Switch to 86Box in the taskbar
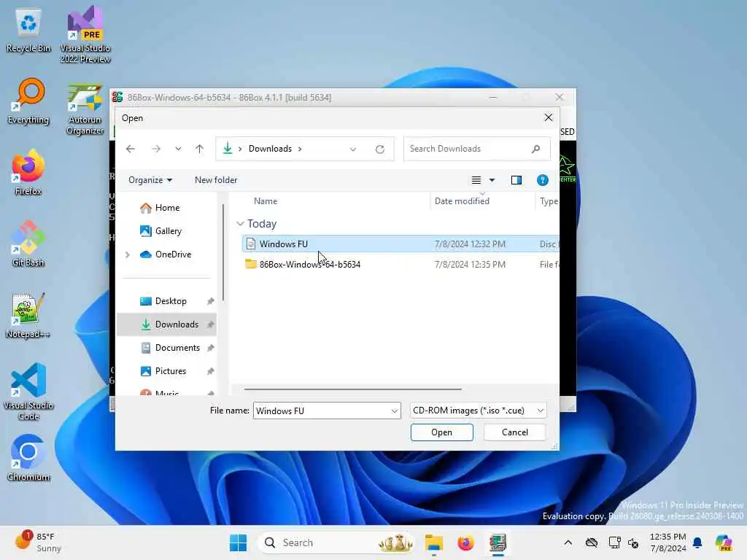Viewport: 747px width, 560px height. coord(498,542)
